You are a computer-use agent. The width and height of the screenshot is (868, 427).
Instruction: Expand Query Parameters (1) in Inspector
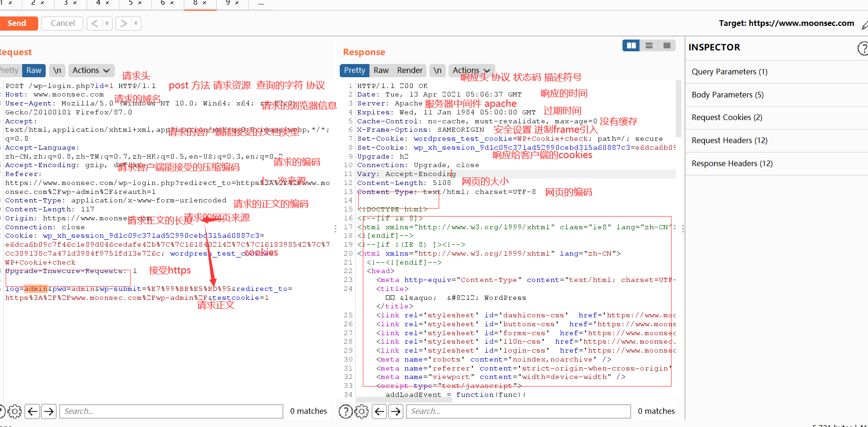click(777, 72)
